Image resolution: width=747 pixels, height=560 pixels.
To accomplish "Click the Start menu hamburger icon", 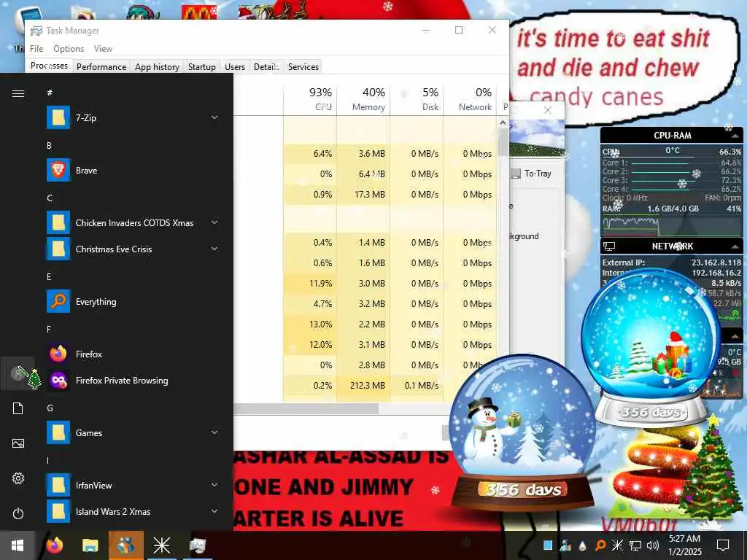I will [18, 94].
